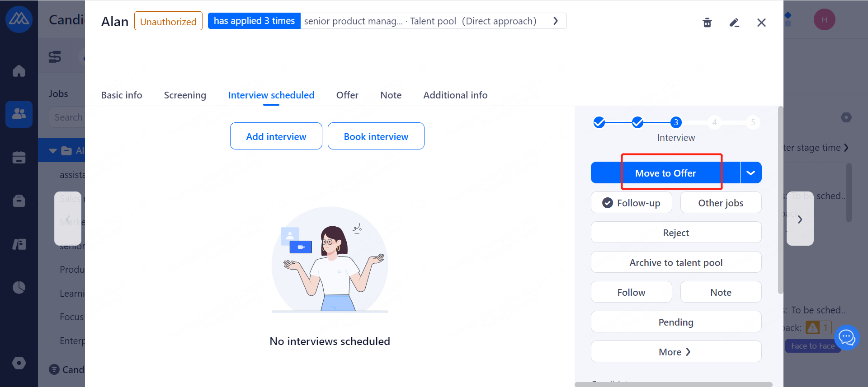Screen dimensions: 868x387
Task: Open the calendar icon in left sidebar
Action: tap(19, 157)
